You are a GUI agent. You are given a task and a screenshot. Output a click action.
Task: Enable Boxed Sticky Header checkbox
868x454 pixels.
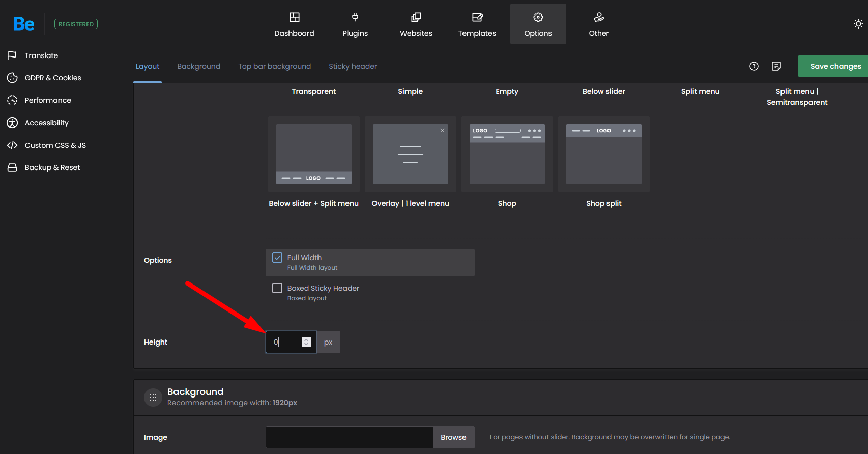pos(277,288)
